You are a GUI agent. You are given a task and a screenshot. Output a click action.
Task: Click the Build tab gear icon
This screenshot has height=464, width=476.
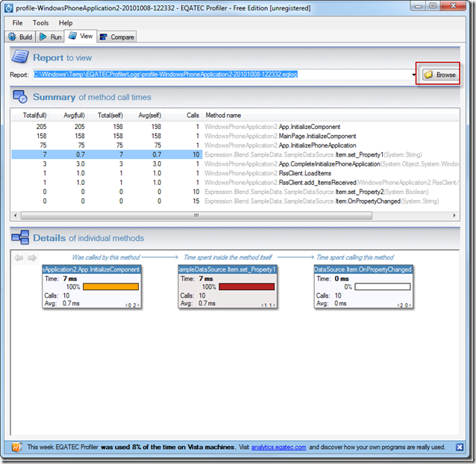[x=13, y=37]
